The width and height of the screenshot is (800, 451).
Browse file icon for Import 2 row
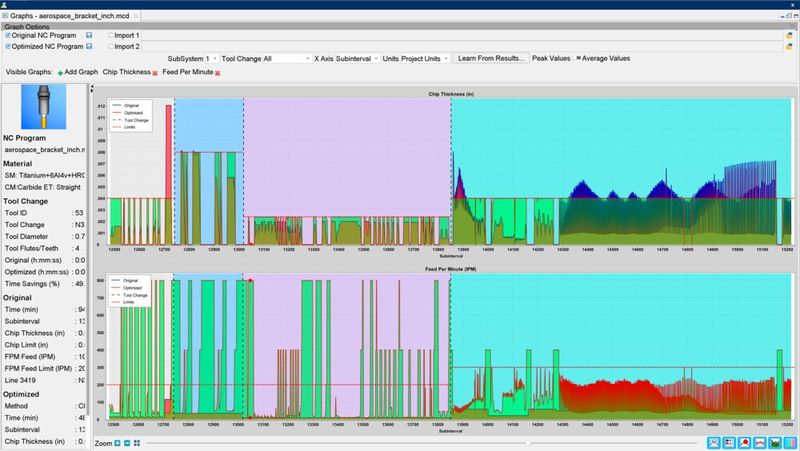(789, 46)
